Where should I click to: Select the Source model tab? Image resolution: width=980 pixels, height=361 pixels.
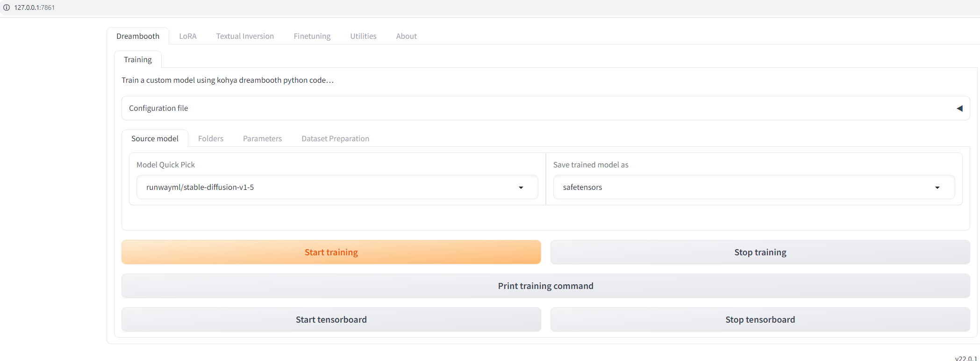pyautogui.click(x=155, y=138)
